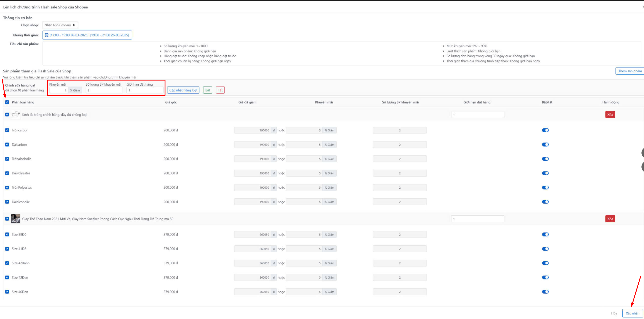Viewport: 644px width, 319px height.
Task: Uncheck the Size 41Đỏ checkbox
Action: click(x=7, y=249)
